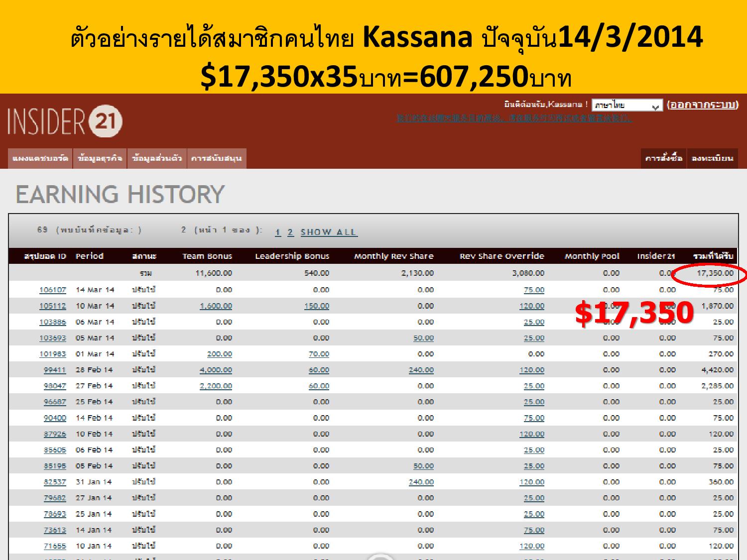
Task: Open the ภาษาไทย language dropdown
Action: pyautogui.click(x=627, y=105)
